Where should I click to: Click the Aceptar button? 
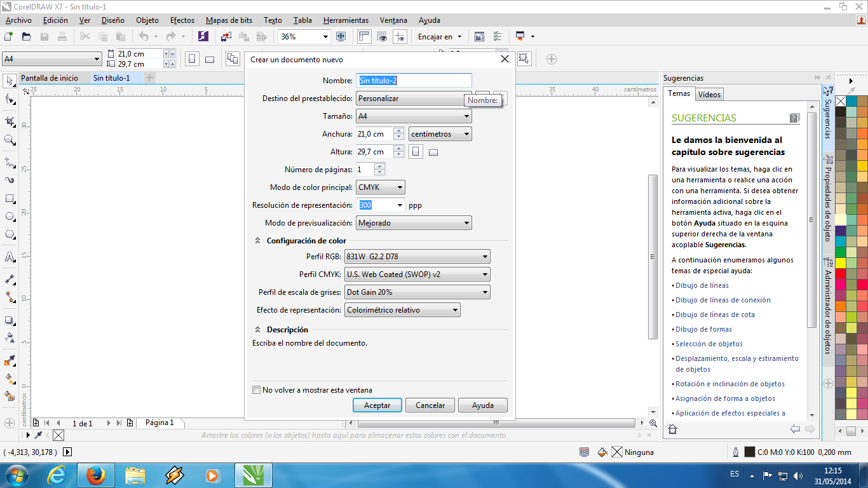tap(377, 405)
